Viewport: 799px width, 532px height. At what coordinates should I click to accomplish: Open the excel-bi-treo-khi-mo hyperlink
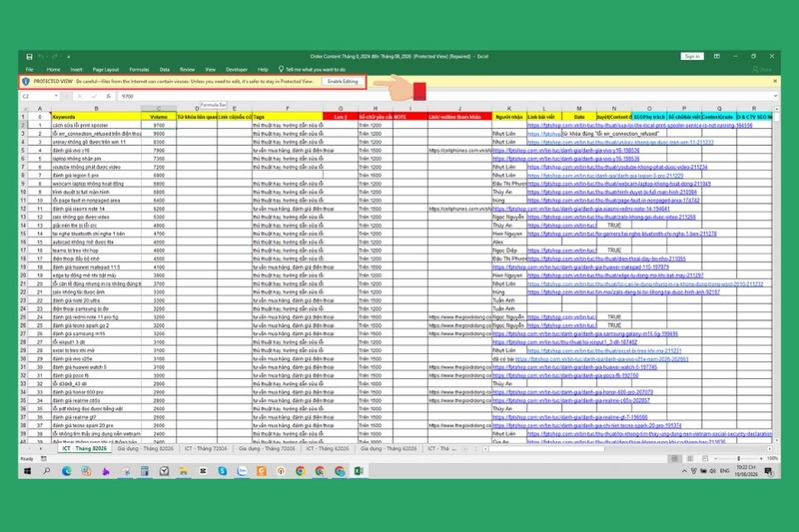click(x=604, y=350)
